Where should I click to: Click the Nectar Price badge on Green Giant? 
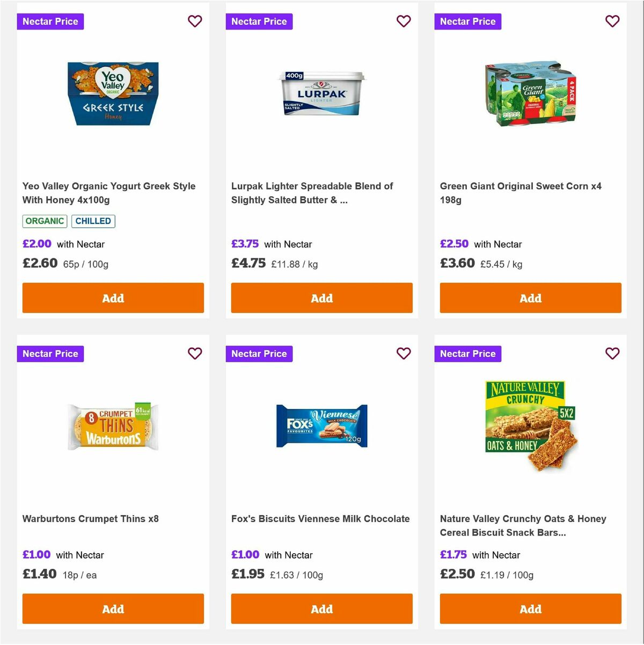467,21
